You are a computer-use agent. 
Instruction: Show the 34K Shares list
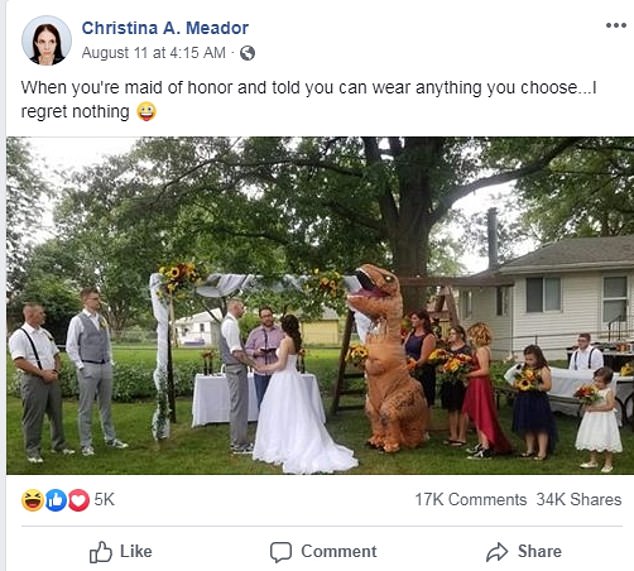pyautogui.click(x=579, y=499)
